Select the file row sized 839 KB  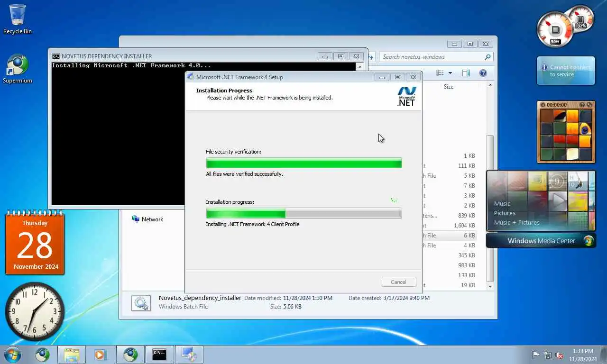(x=450, y=216)
